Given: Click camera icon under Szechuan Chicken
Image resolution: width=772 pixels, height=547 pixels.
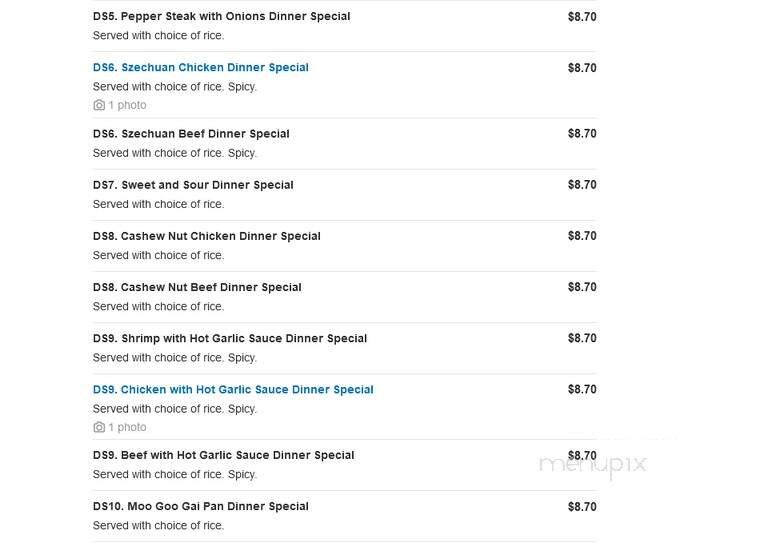Looking at the screenshot, I should pyautogui.click(x=99, y=105).
